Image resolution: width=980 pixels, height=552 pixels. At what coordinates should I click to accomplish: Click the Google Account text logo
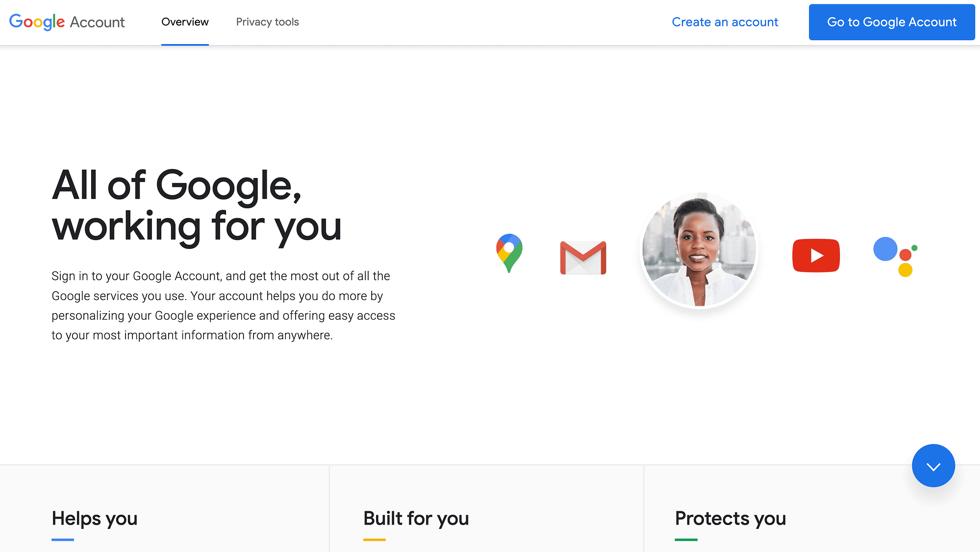click(67, 22)
